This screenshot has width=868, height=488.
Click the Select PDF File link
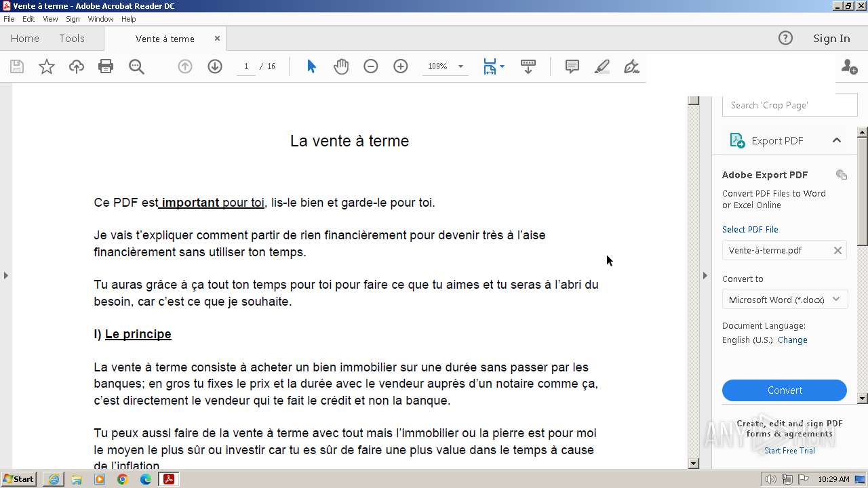point(750,229)
